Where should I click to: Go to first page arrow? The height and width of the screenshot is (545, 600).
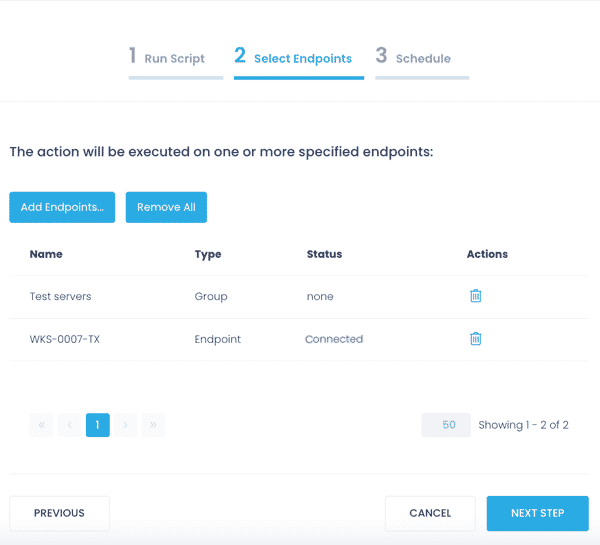tap(41, 425)
